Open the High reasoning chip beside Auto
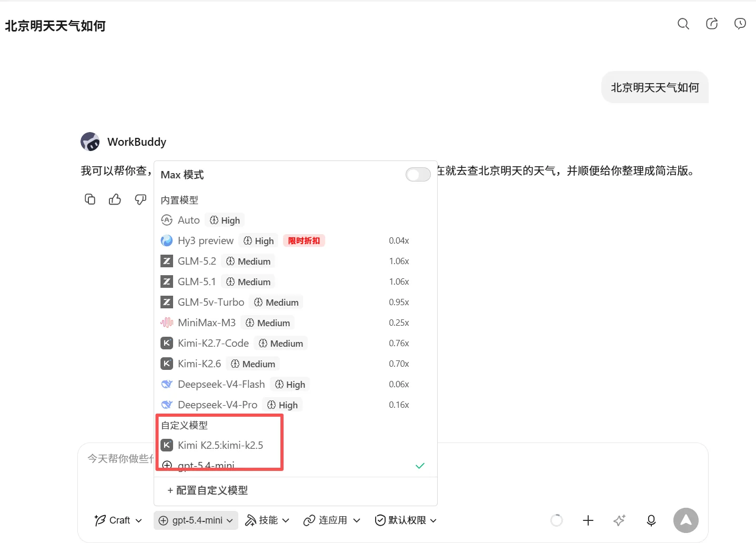Viewport: 756px width, 543px height. [x=225, y=220]
